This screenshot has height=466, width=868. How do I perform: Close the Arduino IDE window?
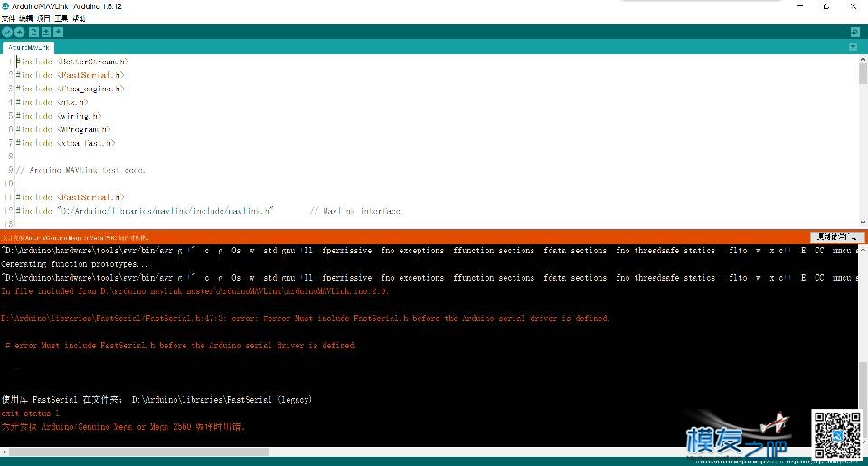(853, 6)
